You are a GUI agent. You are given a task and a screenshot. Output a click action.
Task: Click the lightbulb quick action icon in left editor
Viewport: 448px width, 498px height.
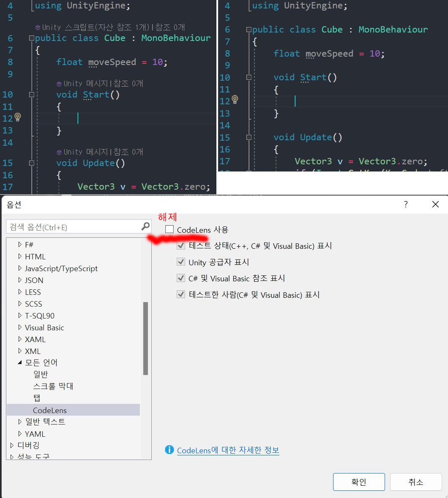point(18,117)
